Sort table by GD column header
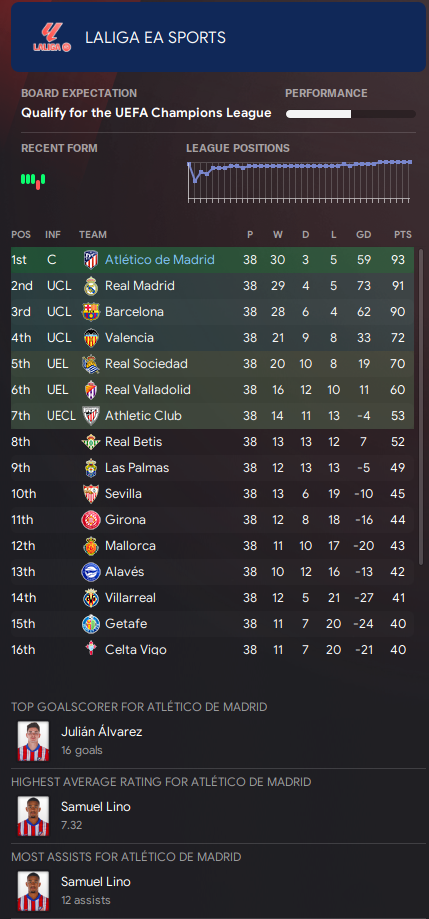The image size is (429, 919). point(363,234)
